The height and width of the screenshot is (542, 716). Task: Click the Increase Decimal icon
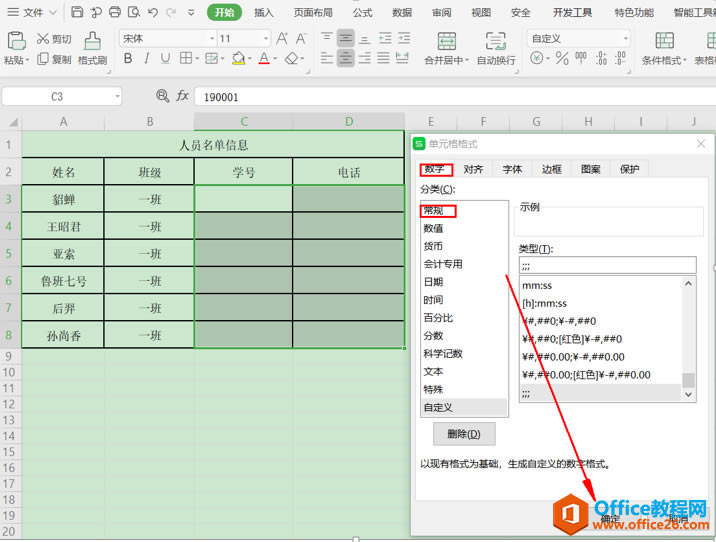[601, 58]
